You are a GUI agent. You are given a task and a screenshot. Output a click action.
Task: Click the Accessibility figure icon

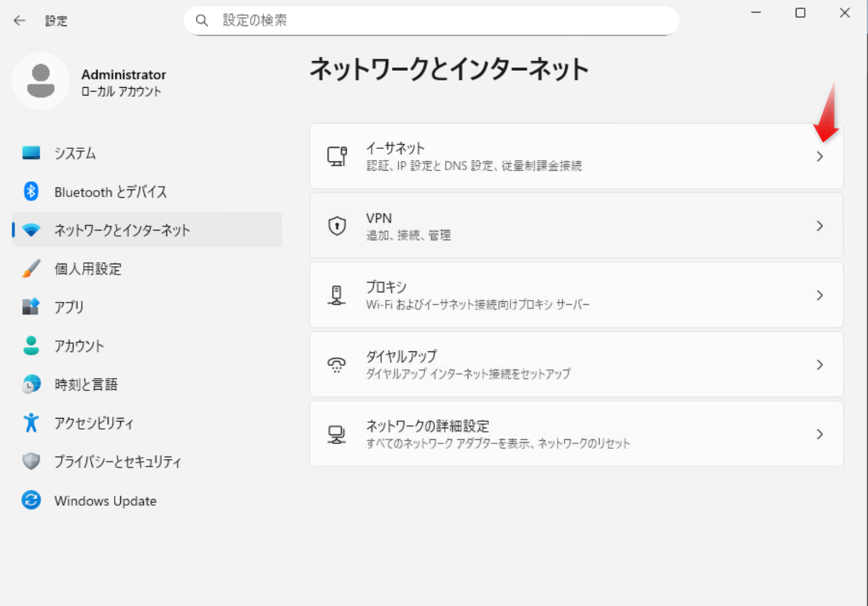(x=31, y=423)
